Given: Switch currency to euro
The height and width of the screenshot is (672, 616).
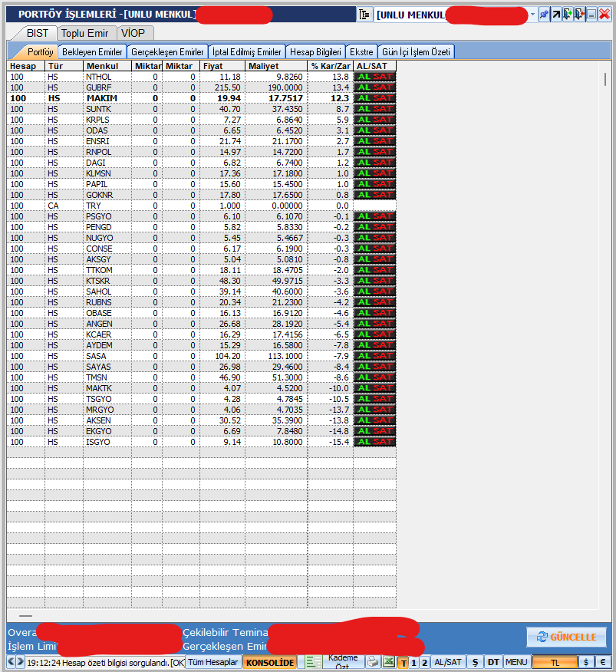Looking at the screenshot, I should pyautogui.click(x=603, y=663).
